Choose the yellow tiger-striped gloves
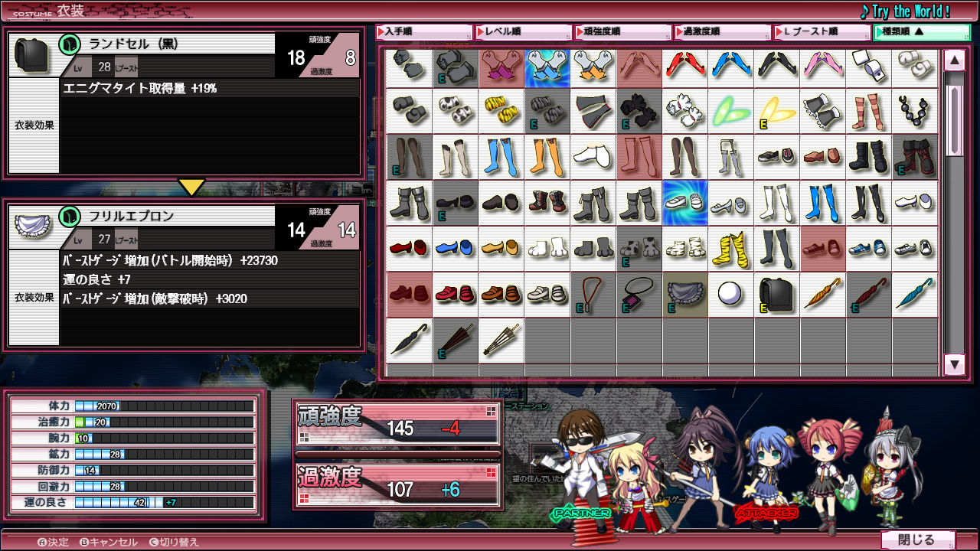The width and height of the screenshot is (980, 551). pos(501,111)
